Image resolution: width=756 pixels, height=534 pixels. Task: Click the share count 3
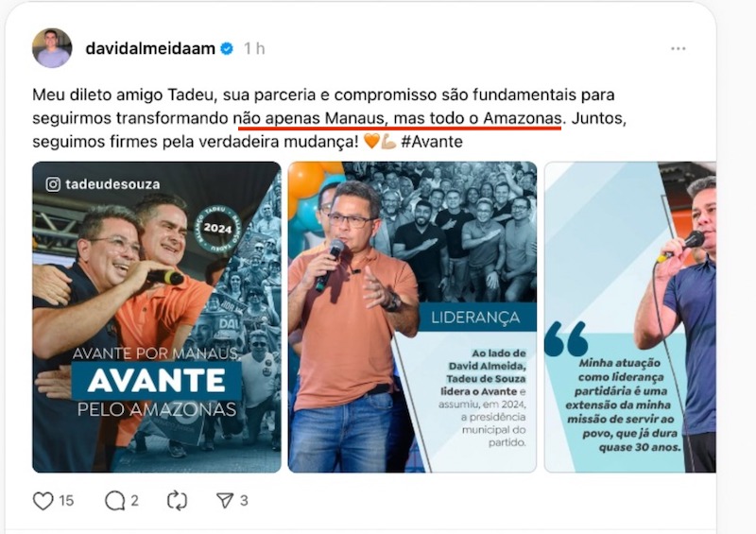(x=244, y=501)
